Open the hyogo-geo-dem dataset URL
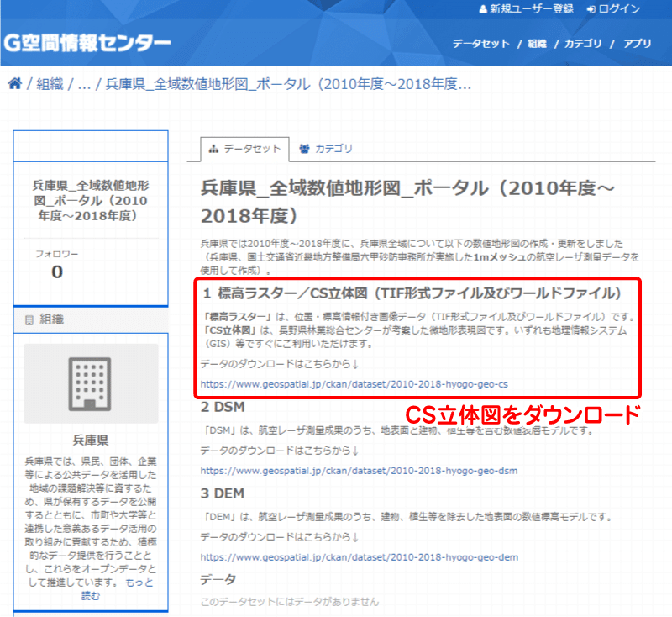 click(360, 557)
